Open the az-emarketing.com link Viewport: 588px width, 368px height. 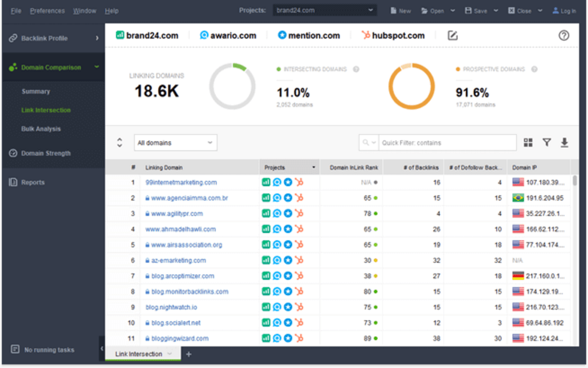click(178, 260)
